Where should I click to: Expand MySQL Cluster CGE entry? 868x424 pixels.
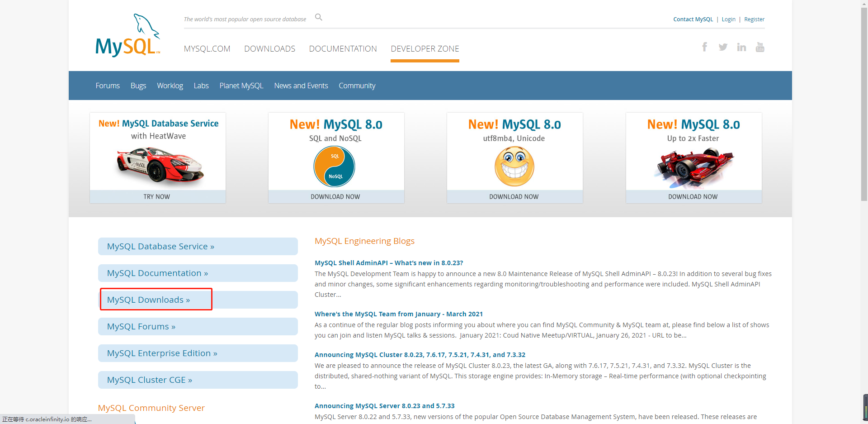[149, 380]
